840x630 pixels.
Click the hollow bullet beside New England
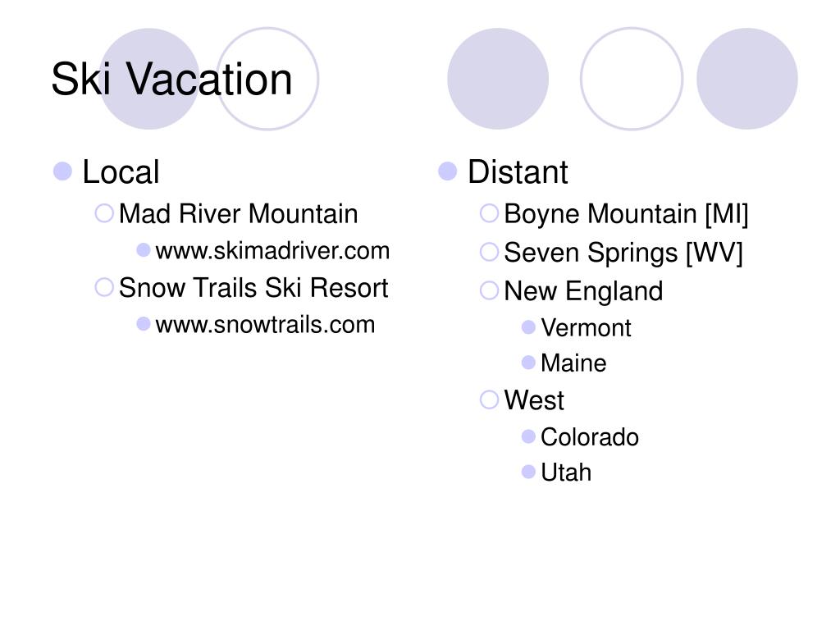[x=489, y=290]
